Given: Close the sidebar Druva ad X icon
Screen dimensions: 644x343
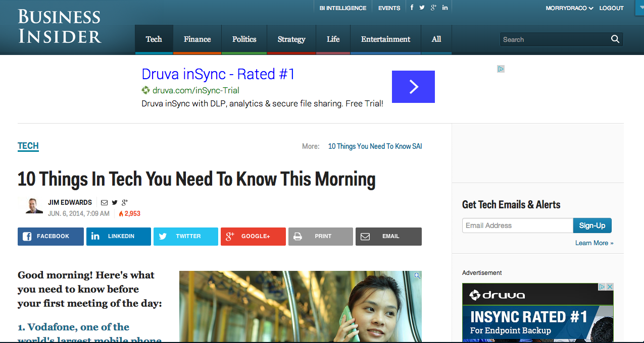Looking at the screenshot, I should [610, 287].
